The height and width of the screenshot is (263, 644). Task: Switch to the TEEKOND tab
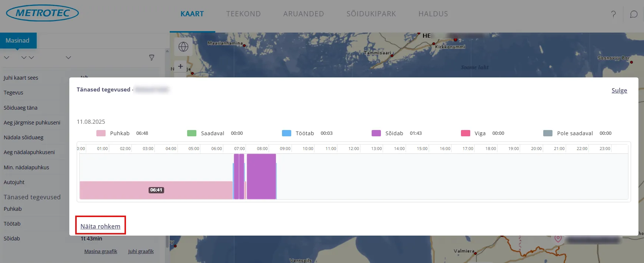[243, 14]
